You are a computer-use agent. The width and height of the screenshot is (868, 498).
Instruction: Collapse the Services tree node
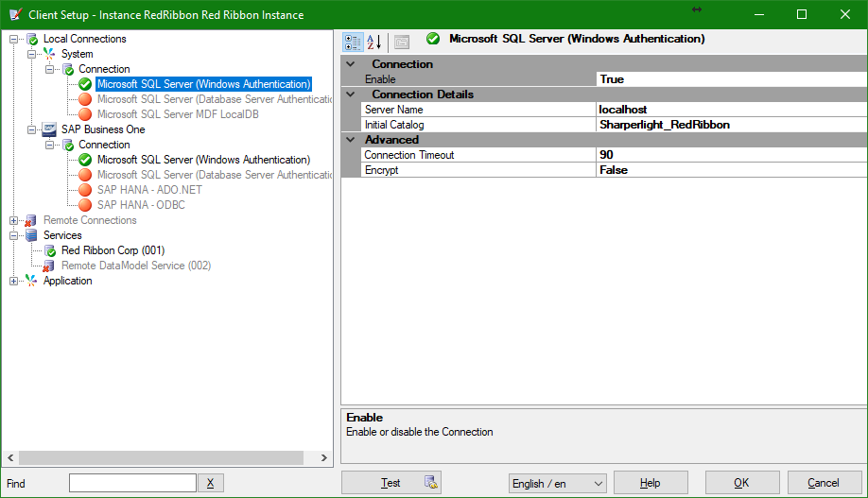[x=14, y=235]
